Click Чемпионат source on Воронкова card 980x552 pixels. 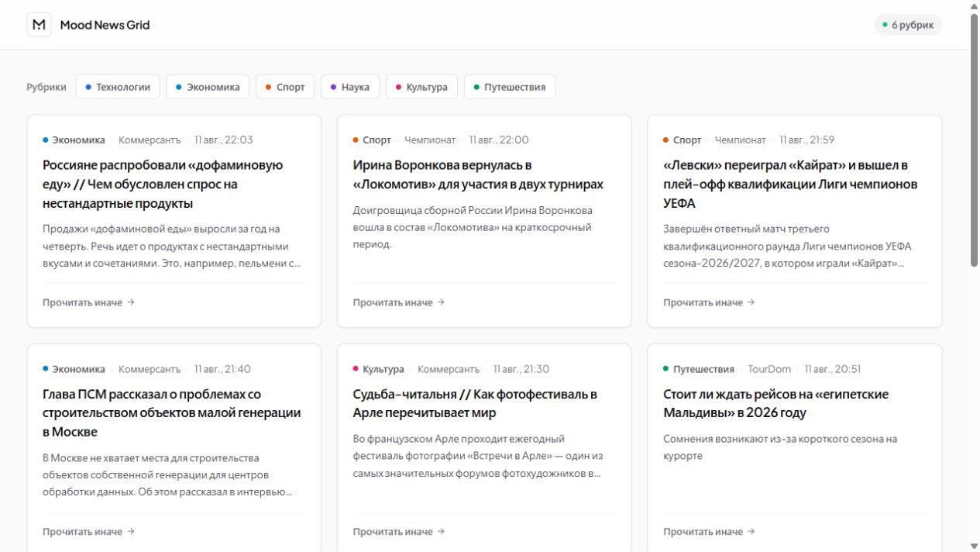tap(430, 140)
